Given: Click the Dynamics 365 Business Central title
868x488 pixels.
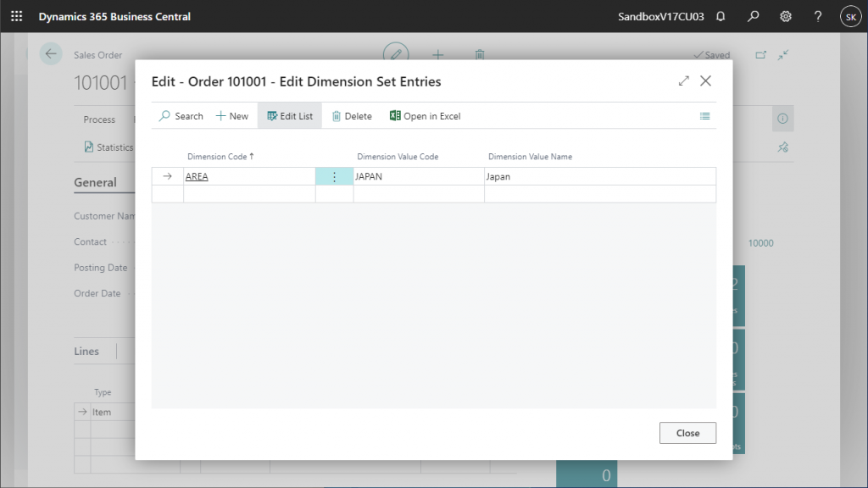Looking at the screenshot, I should (x=114, y=17).
